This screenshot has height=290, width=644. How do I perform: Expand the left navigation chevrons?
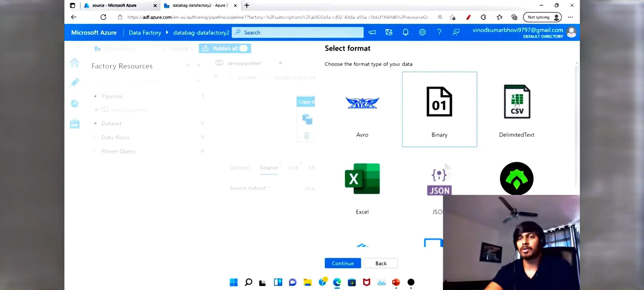[80, 47]
